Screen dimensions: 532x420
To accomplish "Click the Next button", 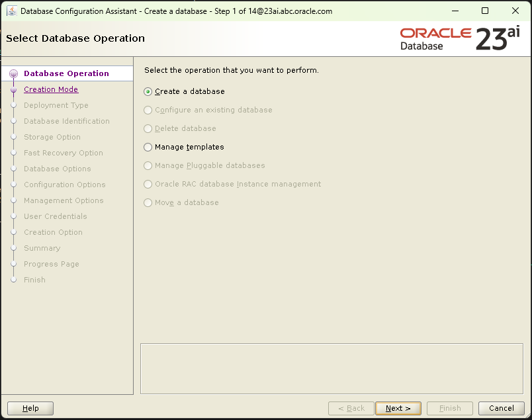I will pos(398,408).
